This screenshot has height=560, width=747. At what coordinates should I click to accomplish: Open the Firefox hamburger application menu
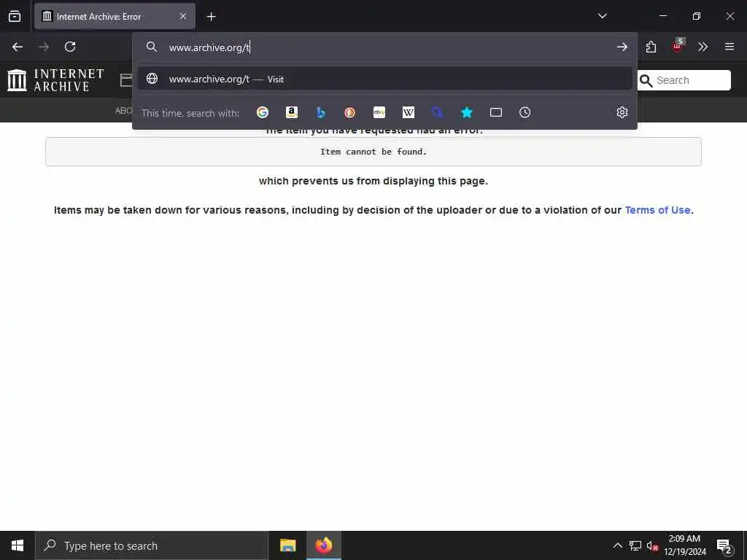click(729, 47)
